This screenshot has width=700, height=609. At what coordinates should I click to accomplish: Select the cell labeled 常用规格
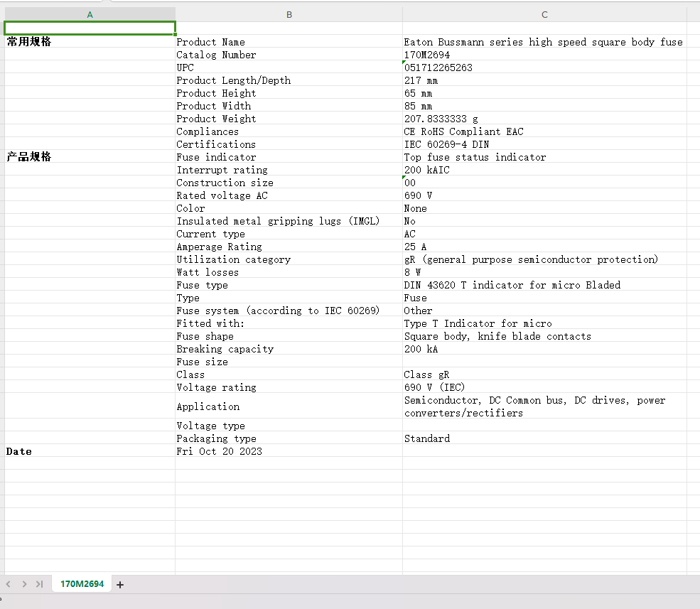[x=90, y=41]
